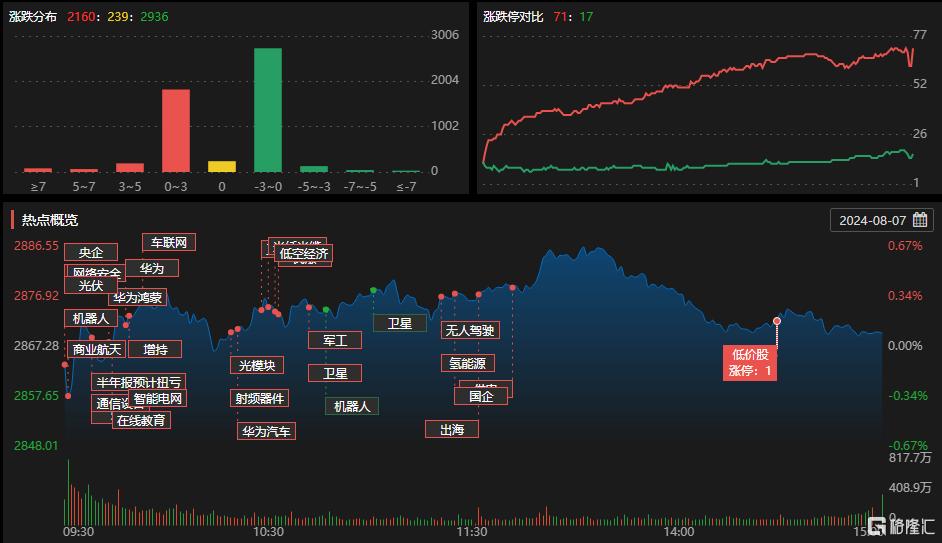This screenshot has width=942, height=543.
Task: Click the 出海 hotspot tag
Action: (452, 429)
